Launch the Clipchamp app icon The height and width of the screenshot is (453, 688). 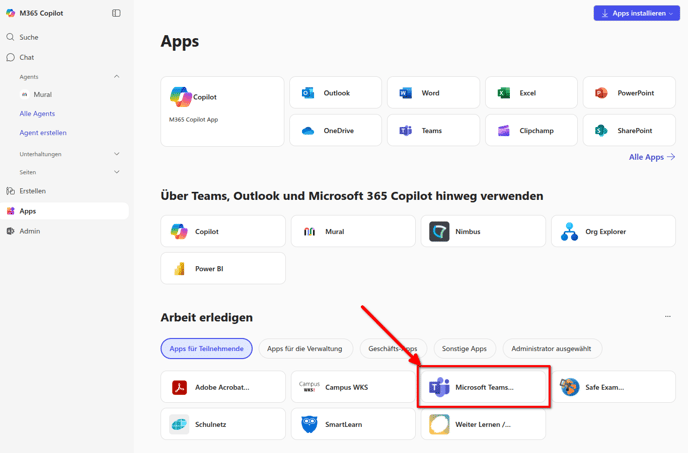coord(504,131)
